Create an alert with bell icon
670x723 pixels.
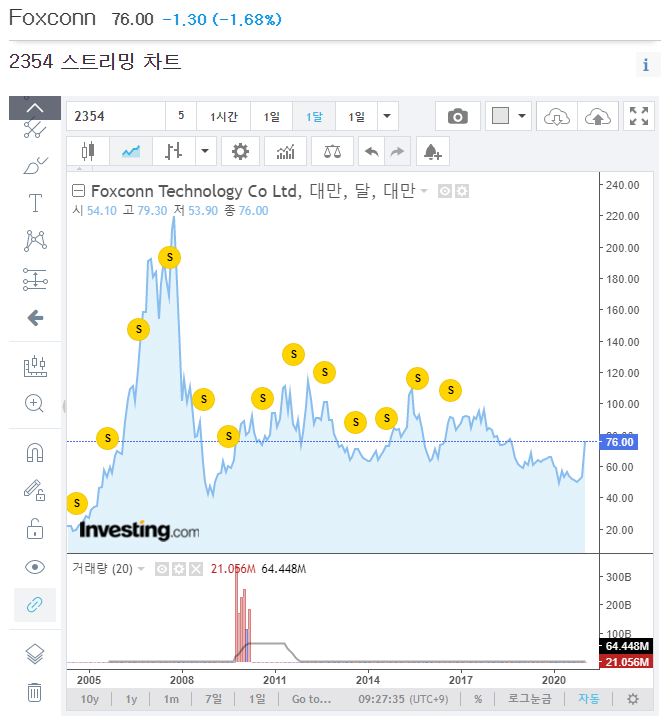click(x=433, y=151)
